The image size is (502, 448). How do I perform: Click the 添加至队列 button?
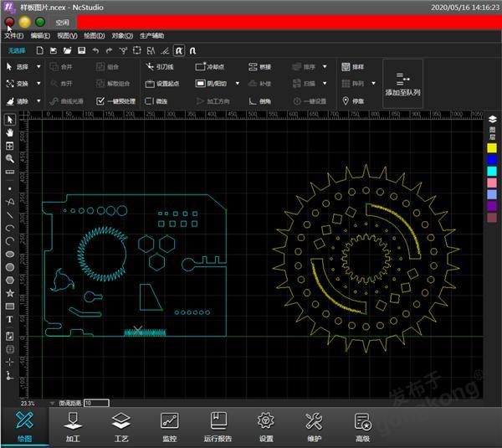(402, 84)
